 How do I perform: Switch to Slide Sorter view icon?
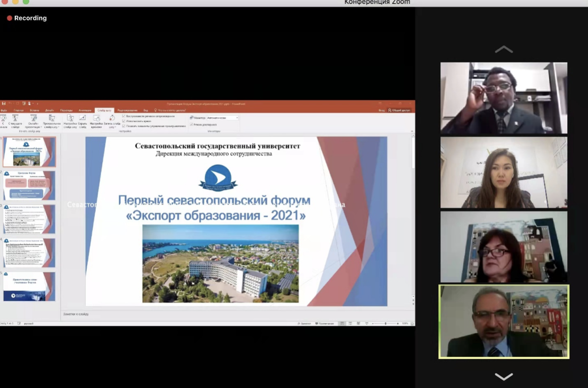pos(350,324)
